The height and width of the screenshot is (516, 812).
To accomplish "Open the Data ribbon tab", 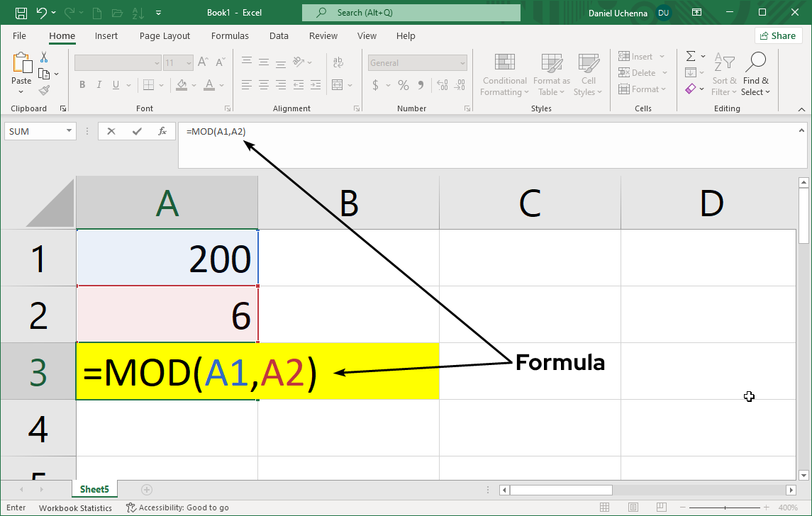I will pos(279,35).
